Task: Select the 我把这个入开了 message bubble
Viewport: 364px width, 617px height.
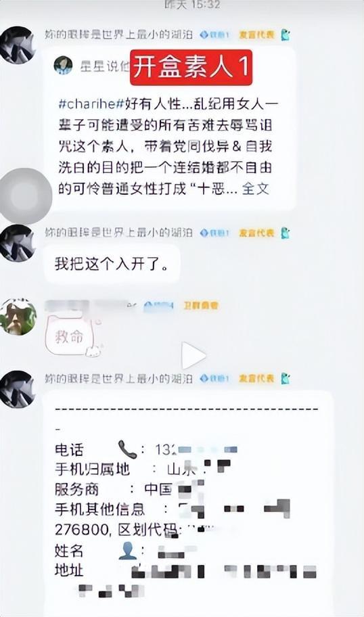Action: click(112, 264)
